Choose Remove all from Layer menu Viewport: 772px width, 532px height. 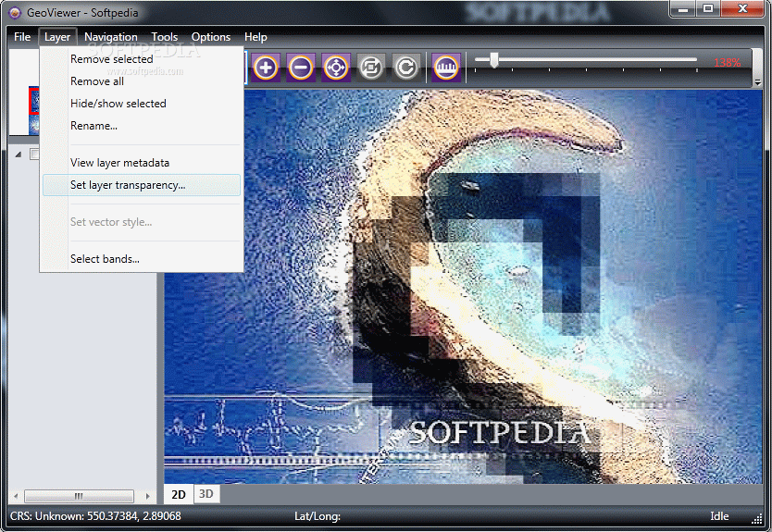[142, 81]
